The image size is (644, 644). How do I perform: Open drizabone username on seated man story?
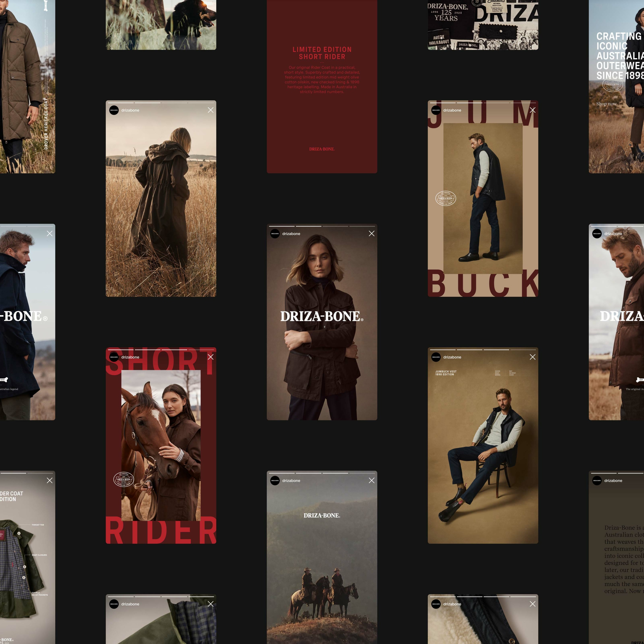452,357
